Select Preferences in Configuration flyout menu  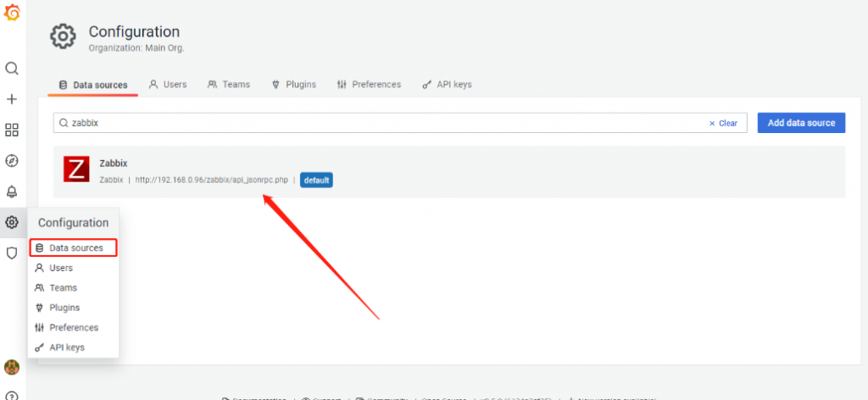click(73, 327)
